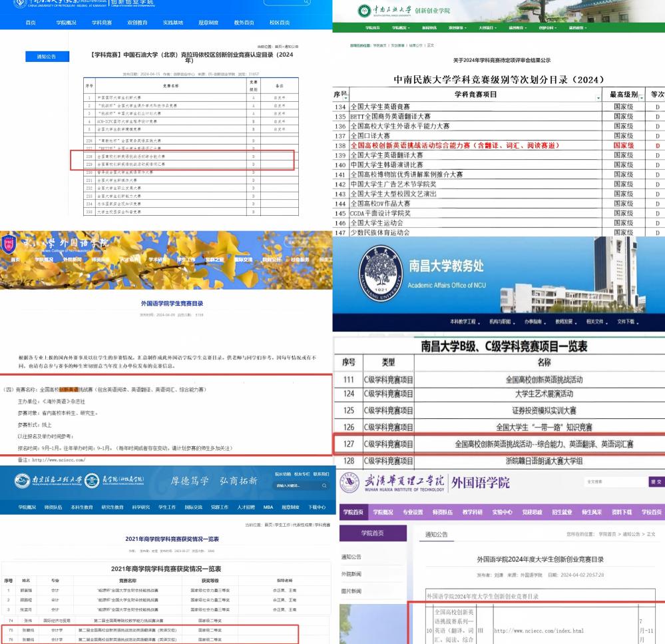665x644 pixels.
Task: Click the 外国语学院学生竞赛目录 page title
Action: pyautogui.click(x=172, y=303)
